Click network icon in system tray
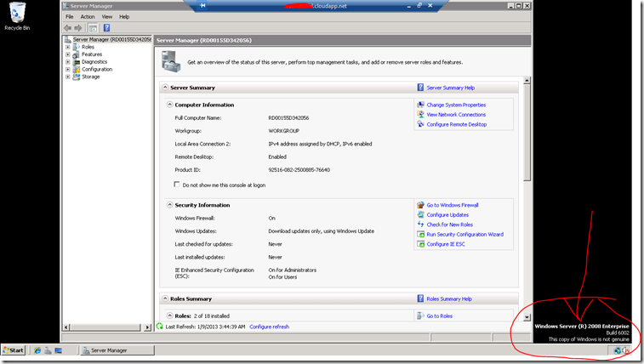The image size is (644, 364). pyautogui.click(x=617, y=350)
